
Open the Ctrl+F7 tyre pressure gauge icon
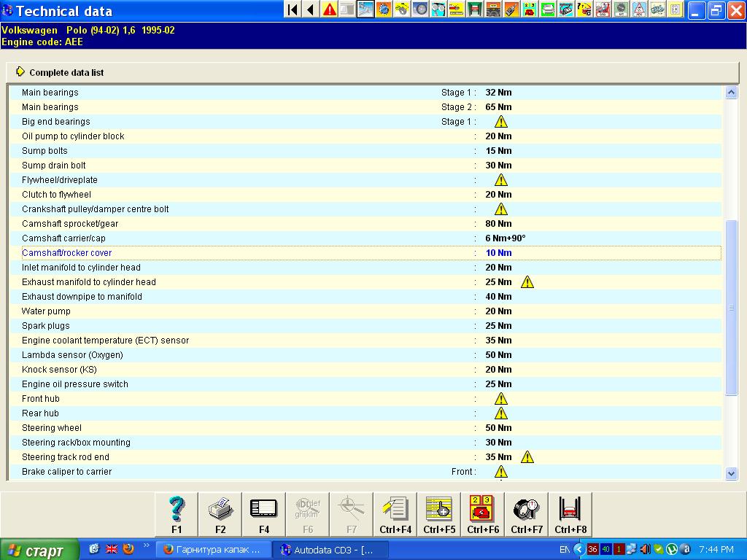point(527,514)
